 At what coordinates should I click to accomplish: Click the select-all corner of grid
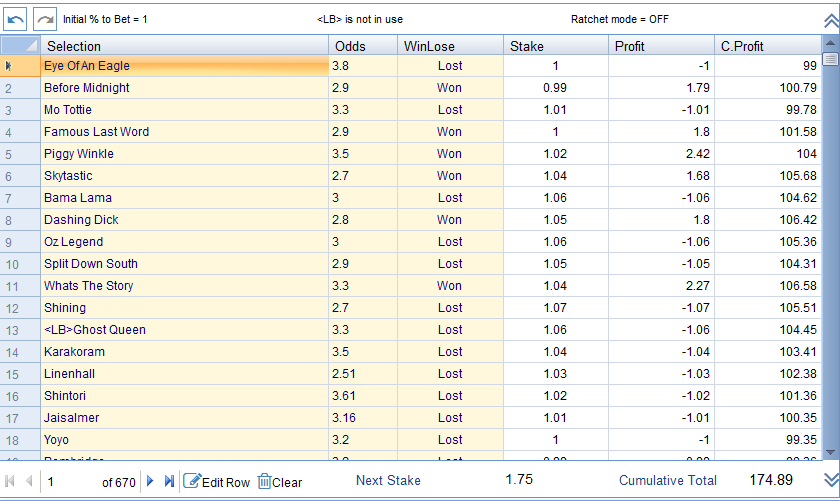pos(20,46)
